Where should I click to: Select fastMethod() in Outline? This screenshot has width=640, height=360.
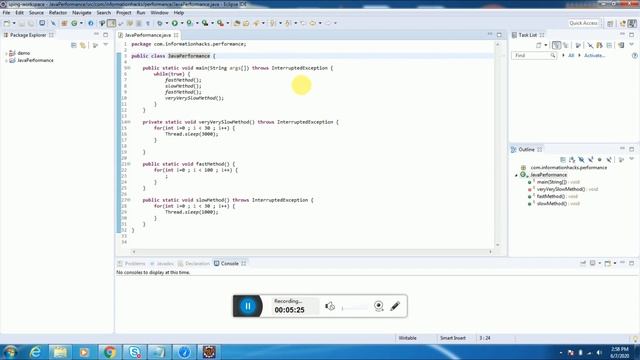(551, 196)
